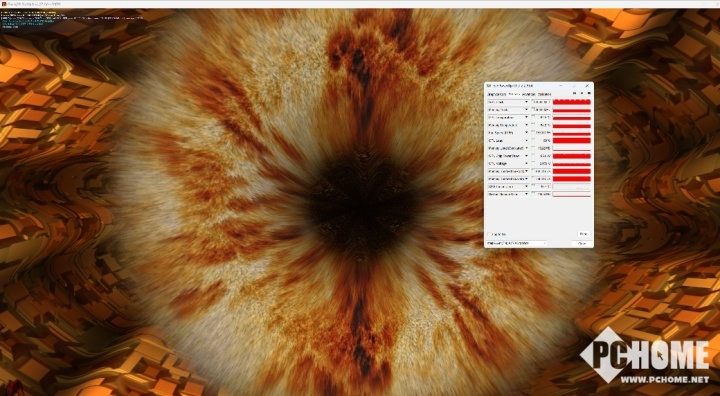Click the GPU-Z app icon in title bar
This screenshot has height=396, width=720.
click(x=489, y=85)
